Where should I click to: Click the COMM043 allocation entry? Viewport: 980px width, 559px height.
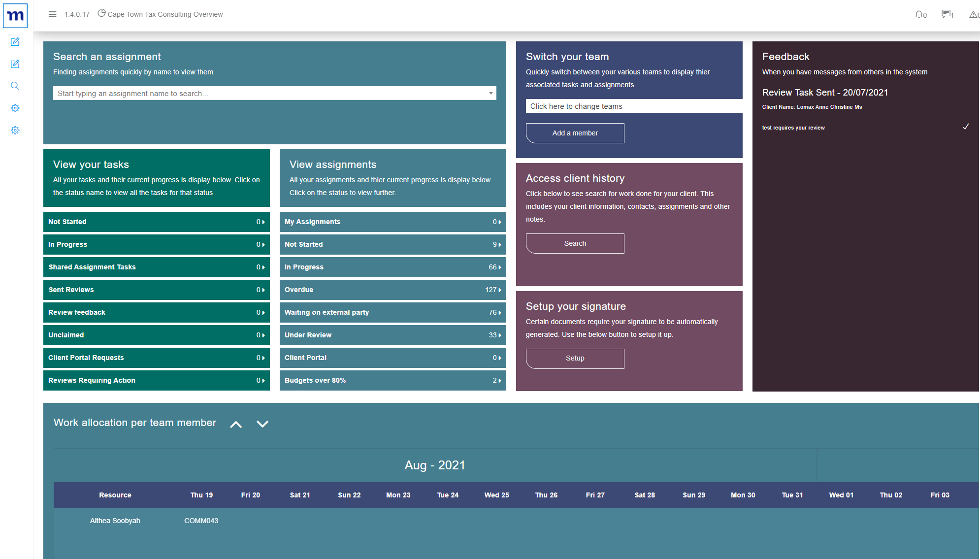(201, 521)
